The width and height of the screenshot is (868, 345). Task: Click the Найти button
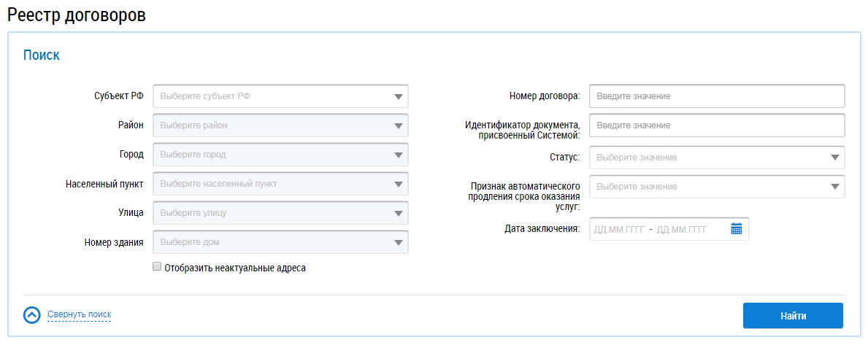[x=793, y=316]
